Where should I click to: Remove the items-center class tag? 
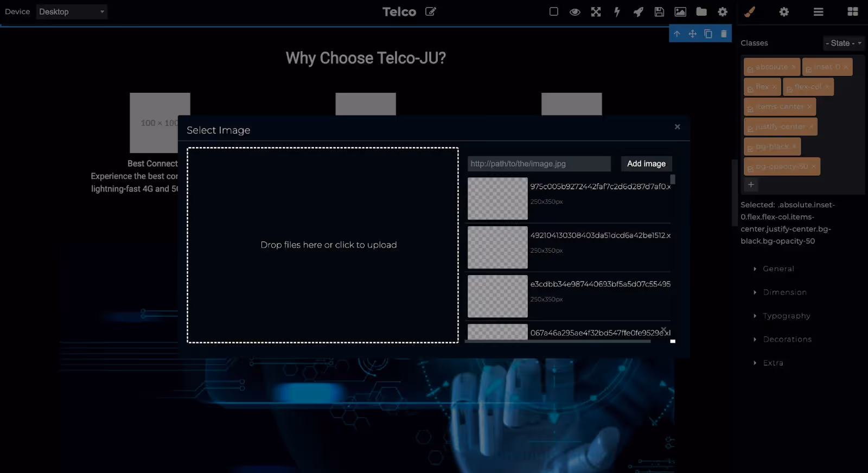tap(809, 107)
